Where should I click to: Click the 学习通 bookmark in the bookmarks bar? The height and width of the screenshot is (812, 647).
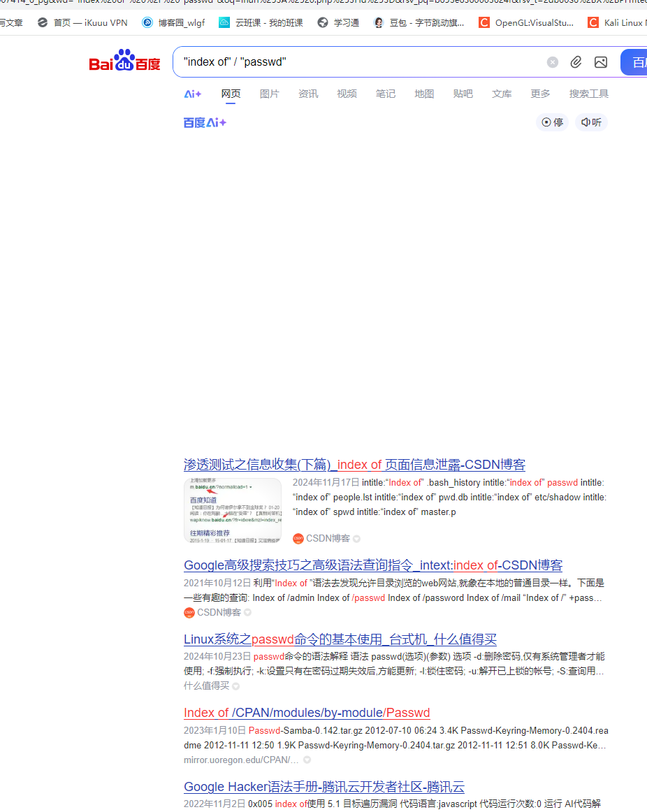337,22
